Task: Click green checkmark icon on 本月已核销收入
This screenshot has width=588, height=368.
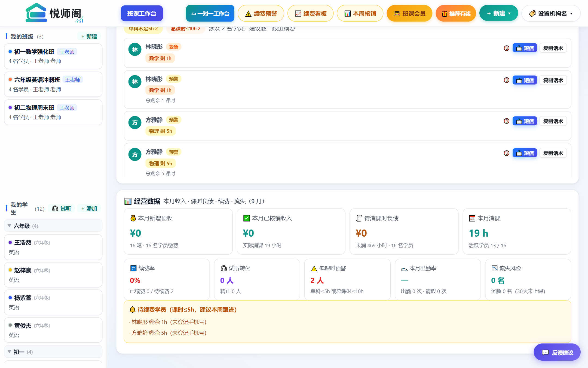Action: click(x=246, y=218)
